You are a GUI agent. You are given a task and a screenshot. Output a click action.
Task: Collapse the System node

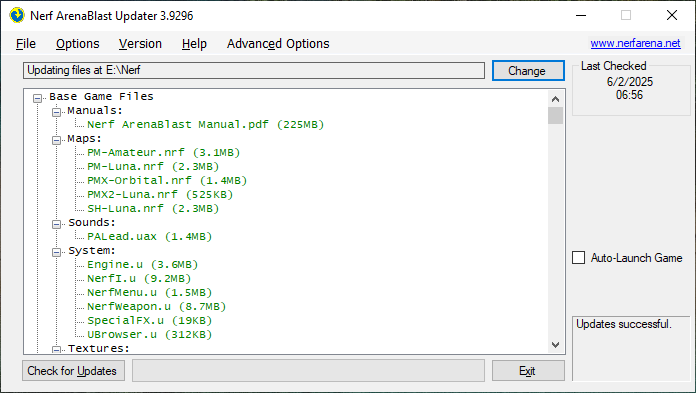[56, 252]
